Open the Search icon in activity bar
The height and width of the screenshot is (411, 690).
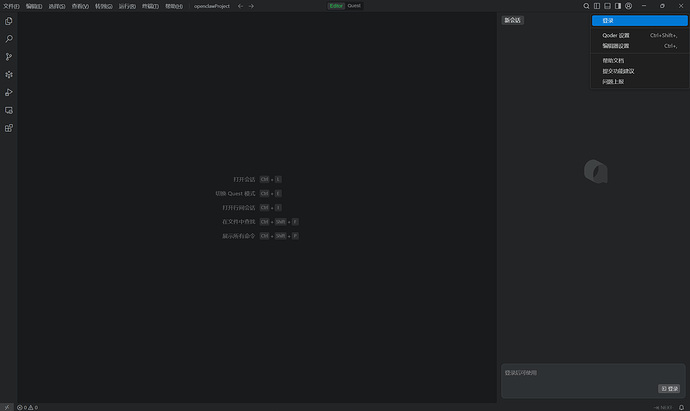pyautogui.click(x=9, y=39)
